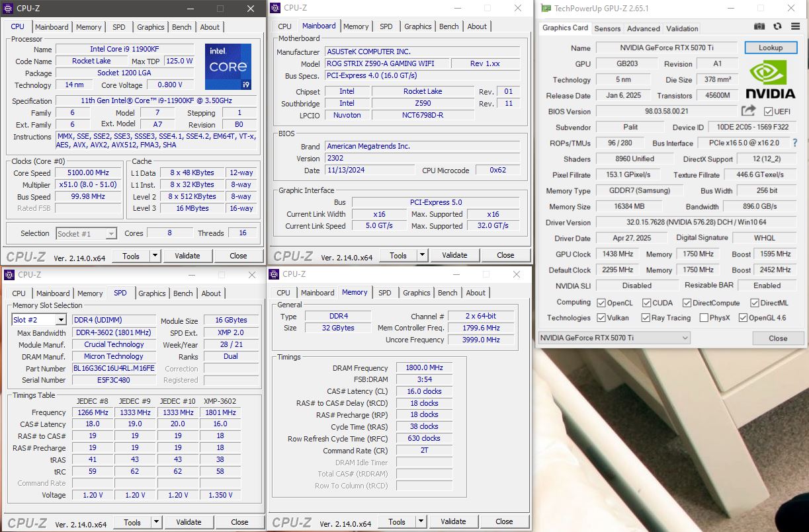Click the Tools button in the CPU-Z processor window
The height and width of the screenshot is (532, 809).
131,256
